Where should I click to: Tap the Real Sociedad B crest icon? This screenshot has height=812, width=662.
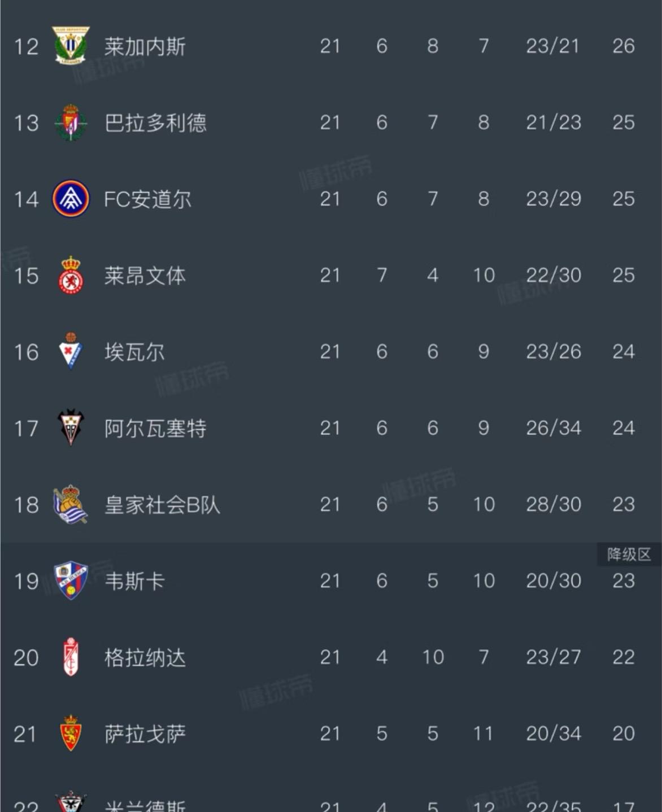pyautogui.click(x=71, y=504)
